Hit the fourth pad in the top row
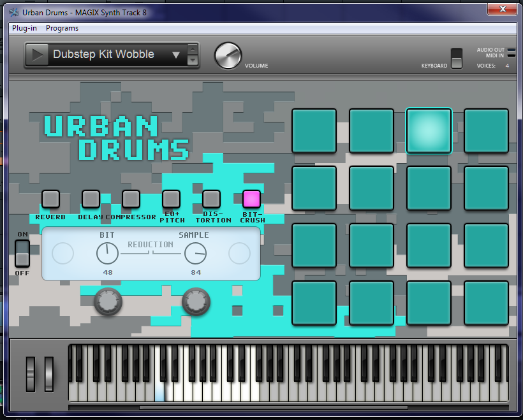This screenshot has width=523, height=420. click(486, 131)
